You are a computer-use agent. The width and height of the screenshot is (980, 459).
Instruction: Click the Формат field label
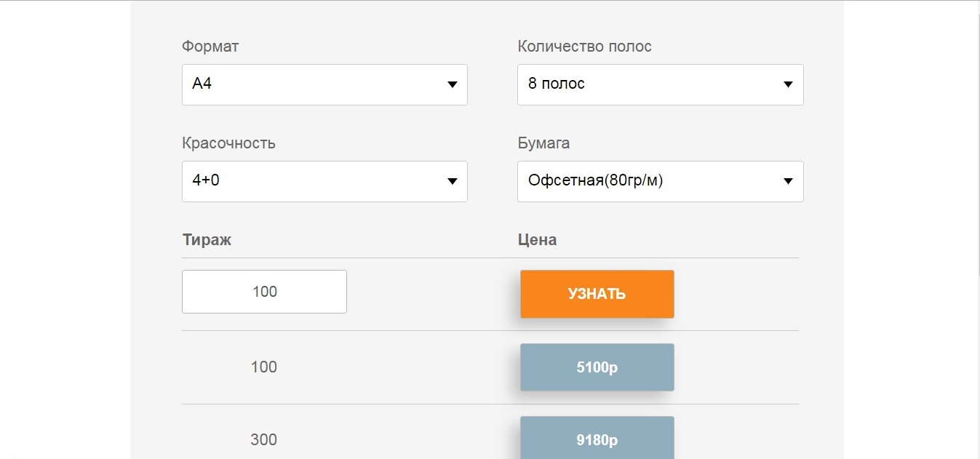[210, 47]
